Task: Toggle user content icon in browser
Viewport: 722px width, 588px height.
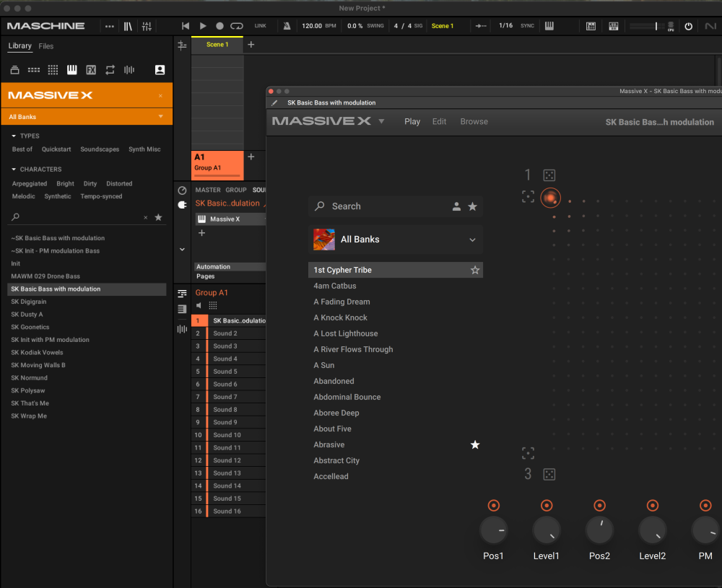Action: point(160,70)
